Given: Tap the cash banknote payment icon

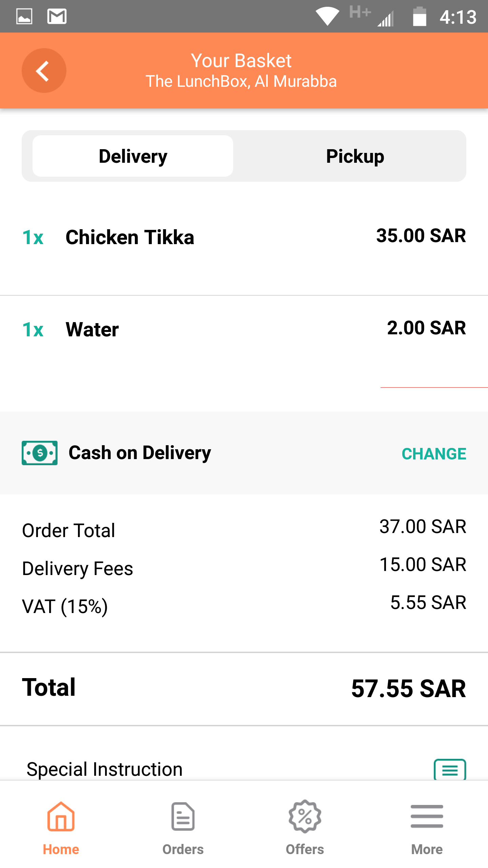Looking at the screenshot, I should coord(40,453).
